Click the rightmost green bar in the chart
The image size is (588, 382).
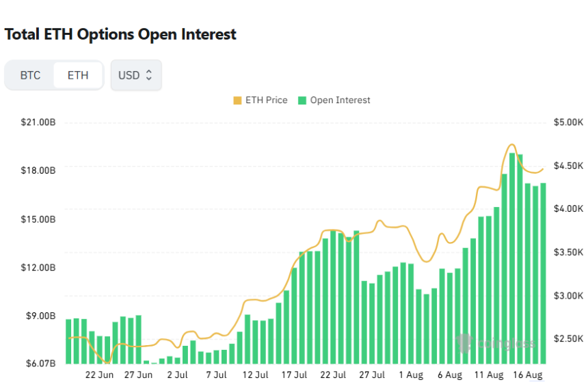tap(544, 273)
